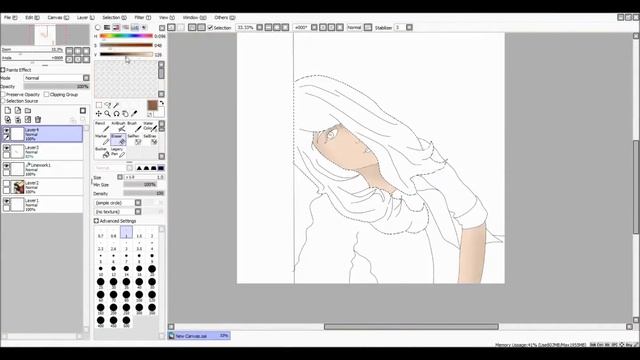Screen dimensions: 640x360
Task: Click the navigator canvas thumbnail
Action: 45,35
